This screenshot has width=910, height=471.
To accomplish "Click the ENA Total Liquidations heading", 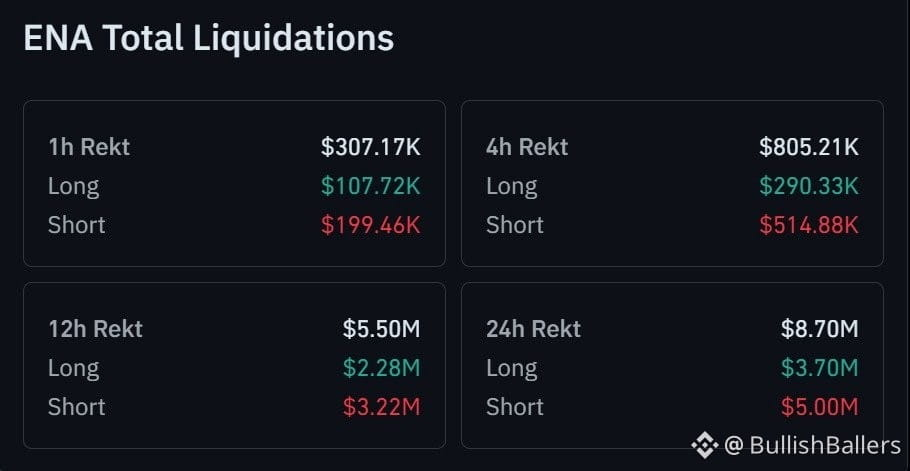I will click(209, 38).
